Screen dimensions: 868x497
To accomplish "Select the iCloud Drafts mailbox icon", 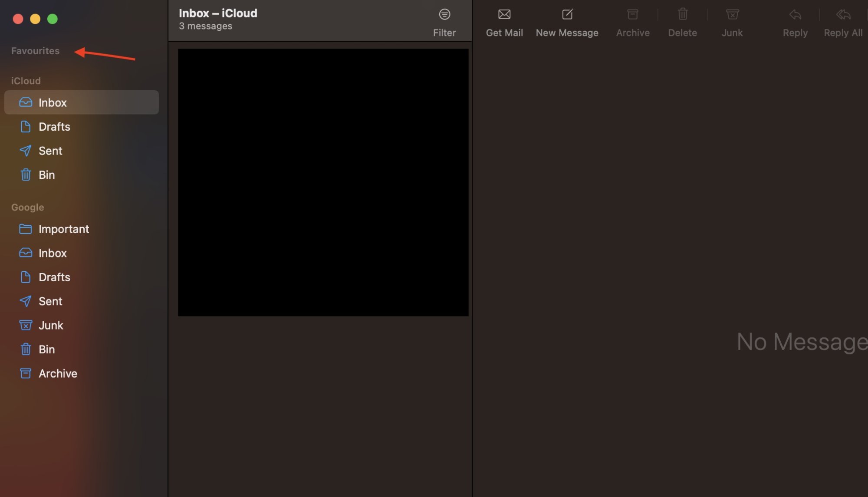I will coord(25,126).
